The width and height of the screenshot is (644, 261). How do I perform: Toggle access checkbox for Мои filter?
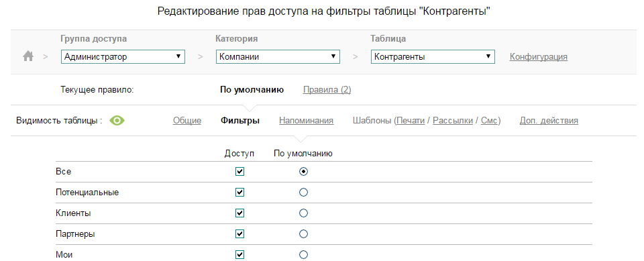[240, 254]
